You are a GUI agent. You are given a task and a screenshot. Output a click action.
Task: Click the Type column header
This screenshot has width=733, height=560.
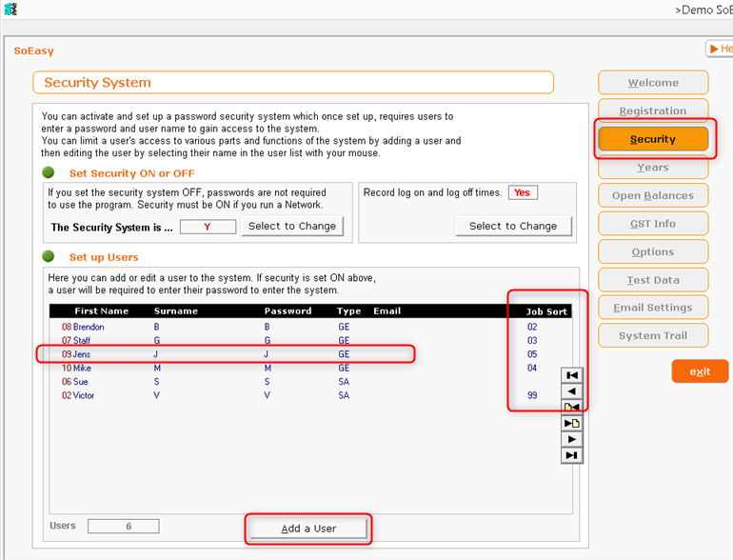pos(348,311)
